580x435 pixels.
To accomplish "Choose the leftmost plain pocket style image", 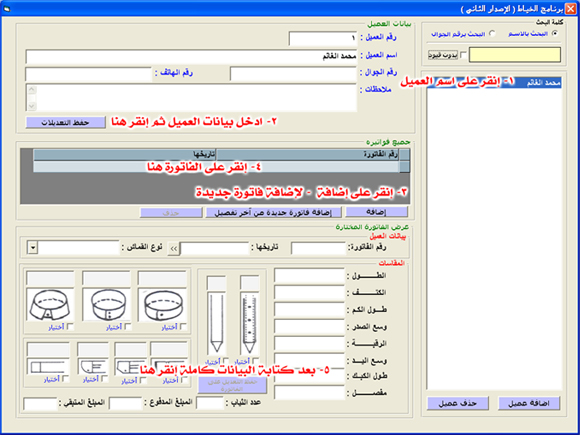I will 48,366.
